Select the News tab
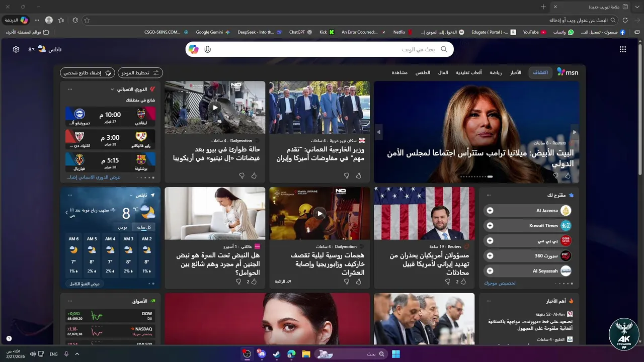The image size is (644, 362). [516, 73]
